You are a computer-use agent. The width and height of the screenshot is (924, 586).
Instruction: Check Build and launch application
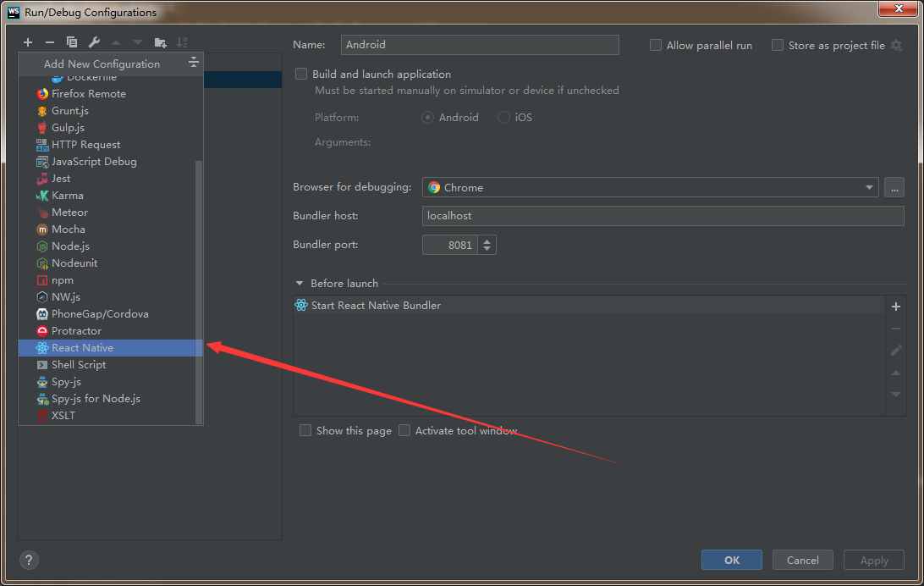pos(301,75)
